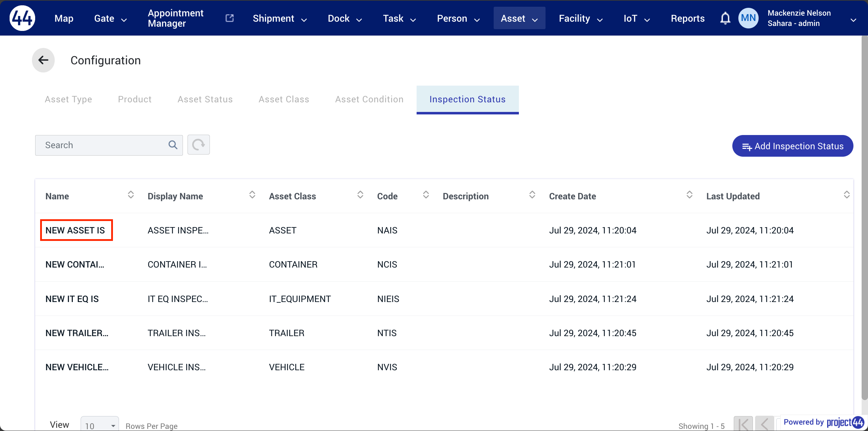Sort table by Last Updated column
Image resolution: width=868 pixels, height=431 pixels.
pyautogui.click(x=847, y=195)
